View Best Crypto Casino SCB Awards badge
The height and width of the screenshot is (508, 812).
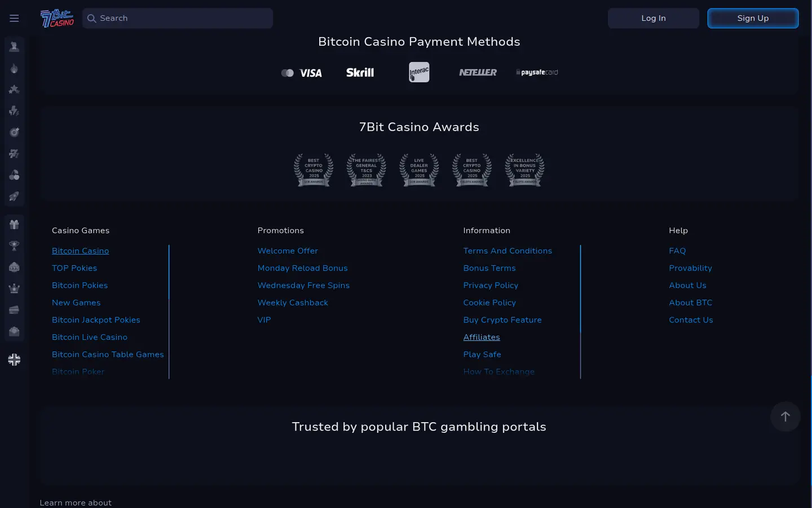(314, 170)
